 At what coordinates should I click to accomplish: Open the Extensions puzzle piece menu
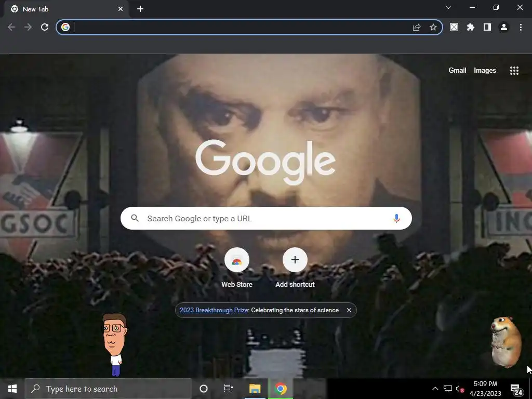(x=471, y=27)
